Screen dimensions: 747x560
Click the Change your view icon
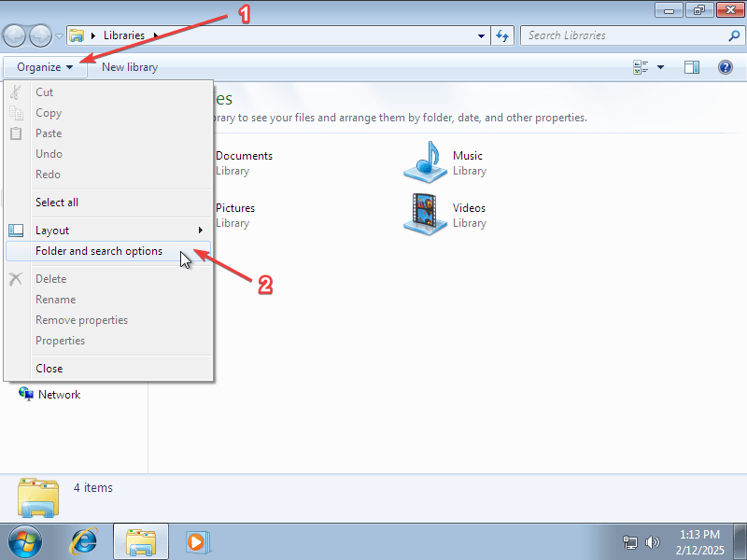click(x=641, y=67)
